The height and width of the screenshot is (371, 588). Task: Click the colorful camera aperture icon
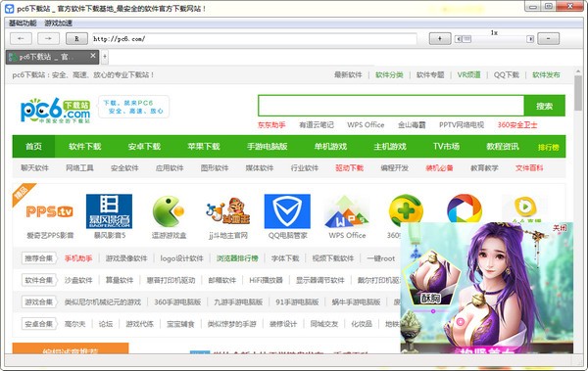465,209
